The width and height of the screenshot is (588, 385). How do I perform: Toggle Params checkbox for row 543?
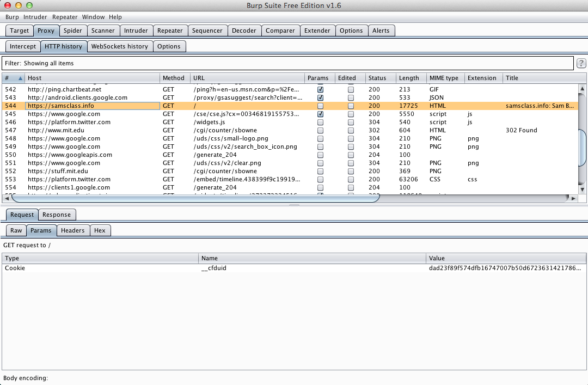(320, 98)
